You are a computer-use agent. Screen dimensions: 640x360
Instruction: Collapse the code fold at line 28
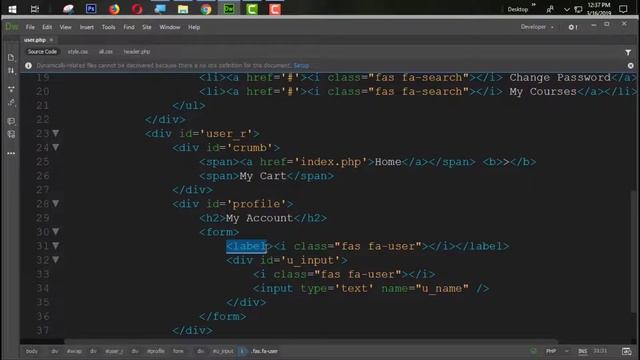coord(56,203)
